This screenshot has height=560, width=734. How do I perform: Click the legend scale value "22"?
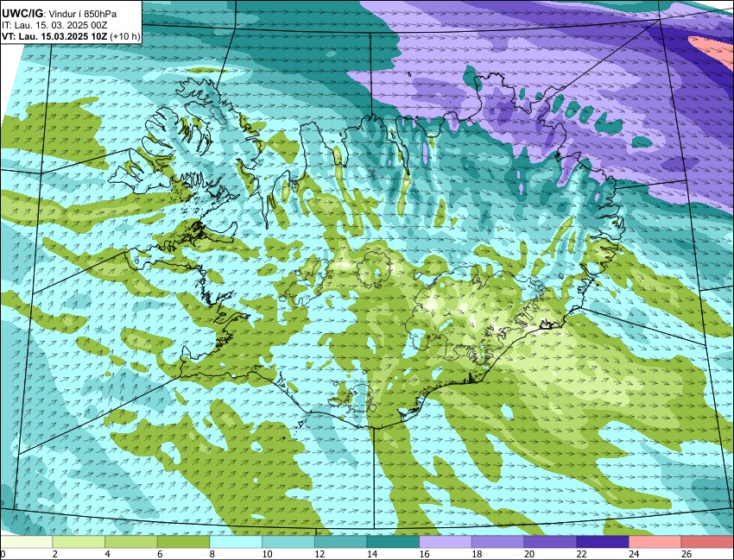[582, 554]
